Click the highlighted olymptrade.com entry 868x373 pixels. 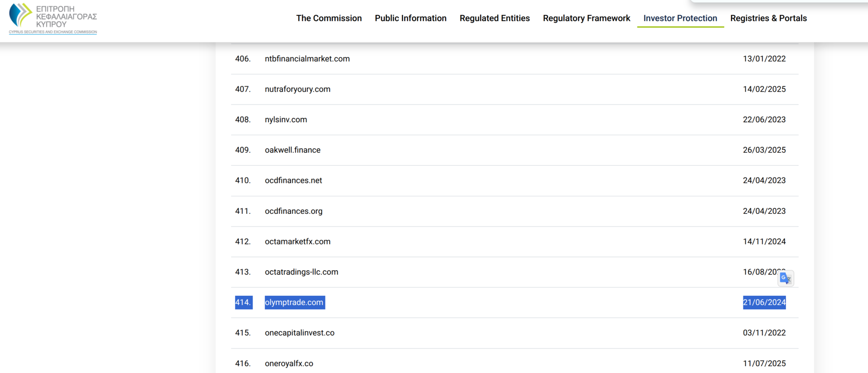click(x=294, y=303)
